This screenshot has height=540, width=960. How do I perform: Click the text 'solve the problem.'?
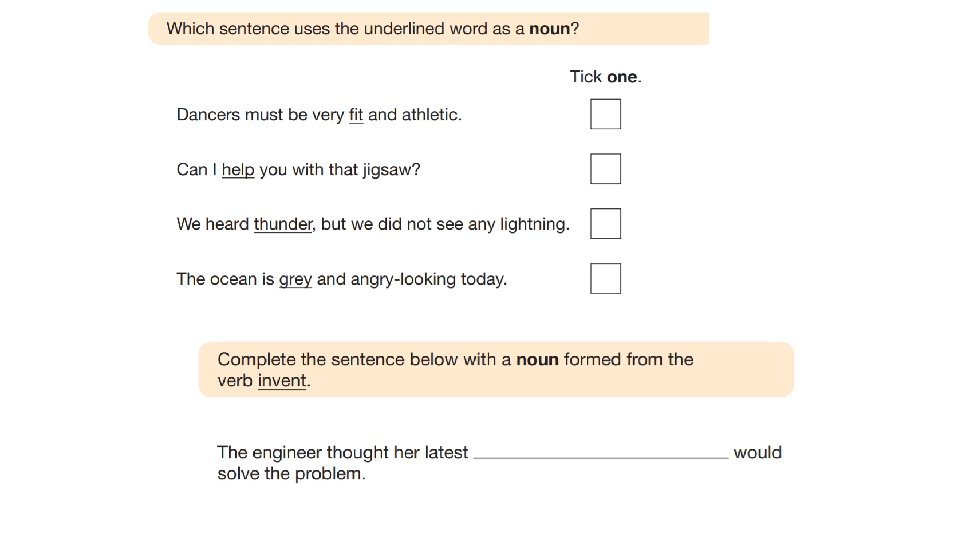coord(291,473)
